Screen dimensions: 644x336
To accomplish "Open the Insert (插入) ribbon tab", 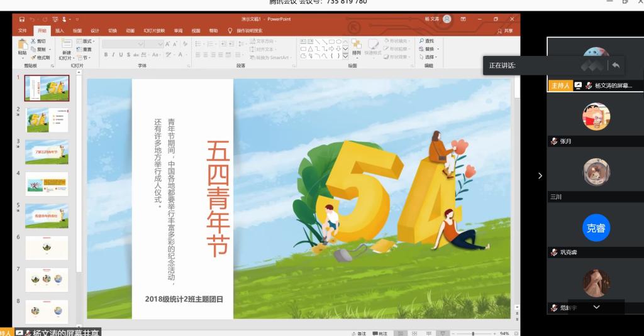I will click(59, 30).
